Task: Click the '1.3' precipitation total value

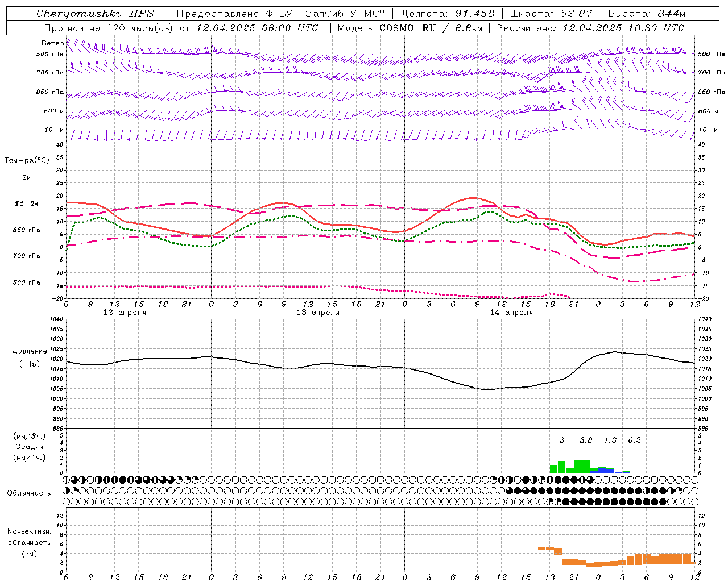Action: pos(610,440)
